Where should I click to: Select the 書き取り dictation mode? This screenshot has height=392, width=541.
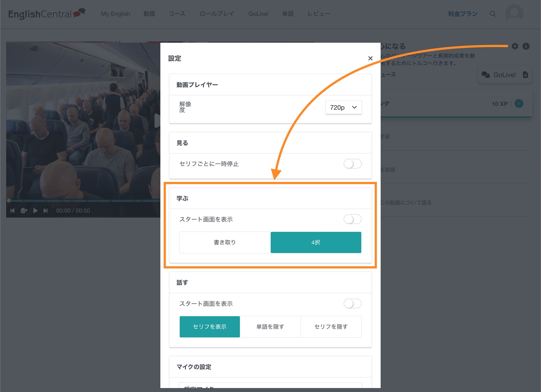(225, 242)
